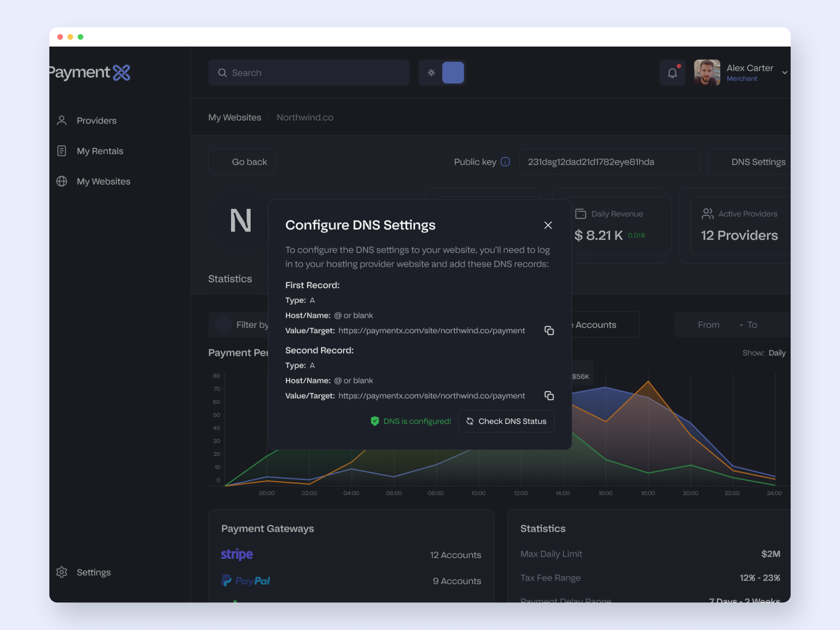Image resolution: width=840 pixels, height=630 pixels.
Task: Click the Active Providers people icon
Action: pos(707,214)
